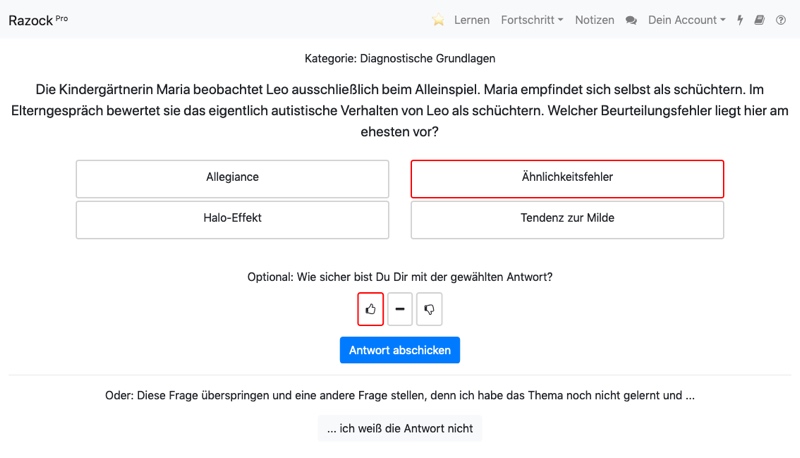Viewport: 800px width, 458px height.
Task: Choose the Allegiance answer option
Action: point(232,179)
